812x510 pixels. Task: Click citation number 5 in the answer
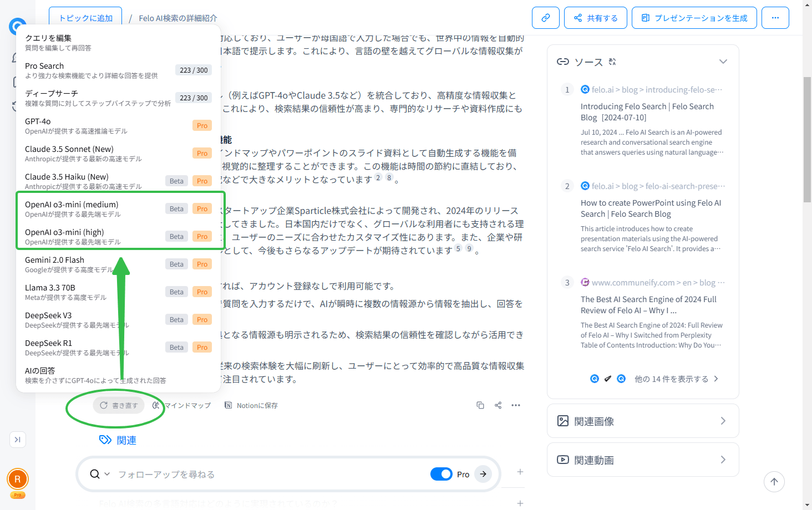pos(458,248)
